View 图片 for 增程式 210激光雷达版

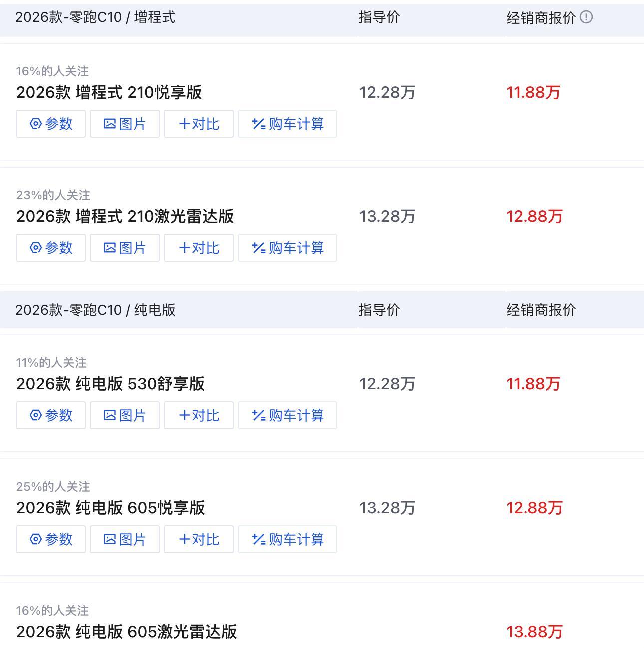point(125,248)
